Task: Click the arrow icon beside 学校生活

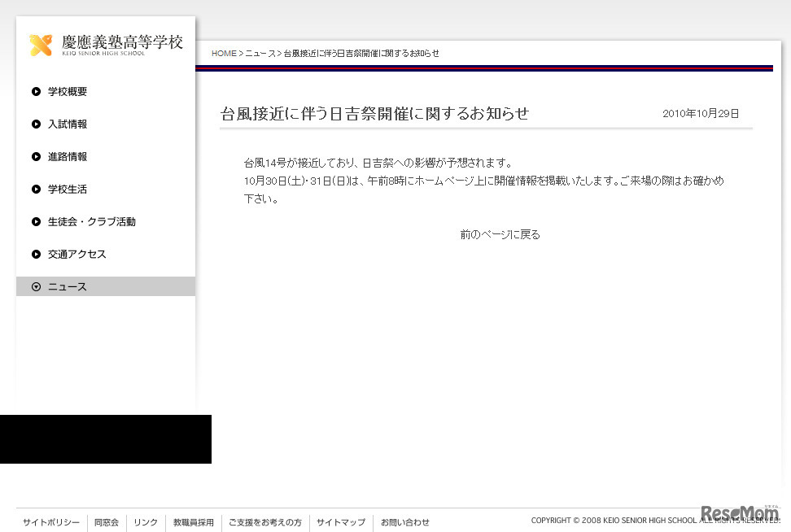Action: (35, 189)
